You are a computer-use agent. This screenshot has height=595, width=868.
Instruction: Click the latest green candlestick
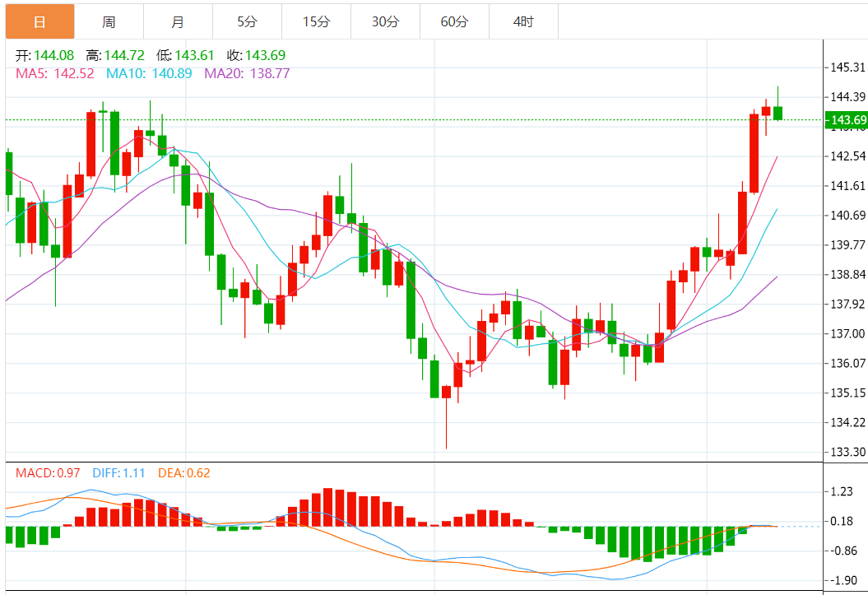[x=777, y=113]
